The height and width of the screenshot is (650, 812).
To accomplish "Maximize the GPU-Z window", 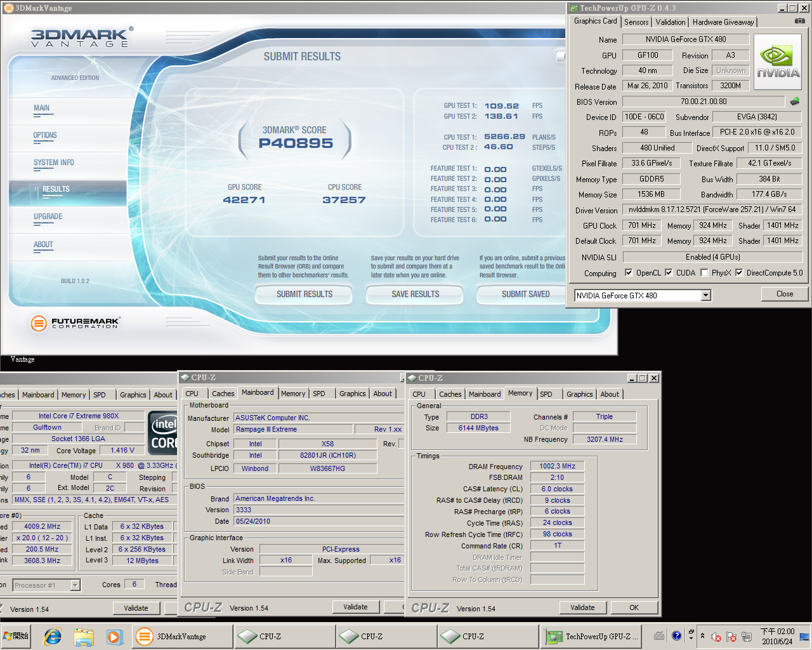I will (x=792, y=8).
